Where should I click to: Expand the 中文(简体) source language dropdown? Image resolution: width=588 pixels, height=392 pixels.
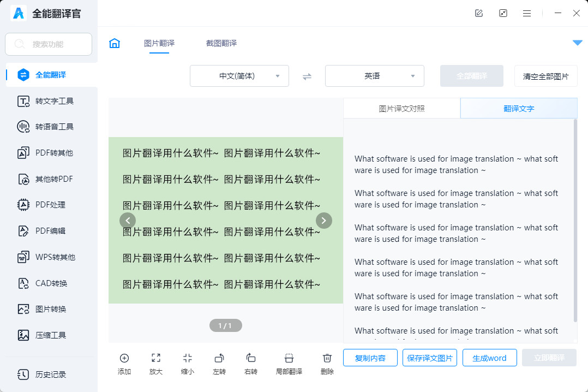coord(239,76)
